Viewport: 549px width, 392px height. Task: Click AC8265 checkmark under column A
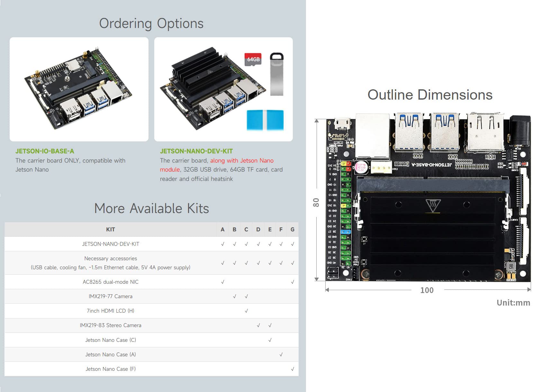coord(222,282)
